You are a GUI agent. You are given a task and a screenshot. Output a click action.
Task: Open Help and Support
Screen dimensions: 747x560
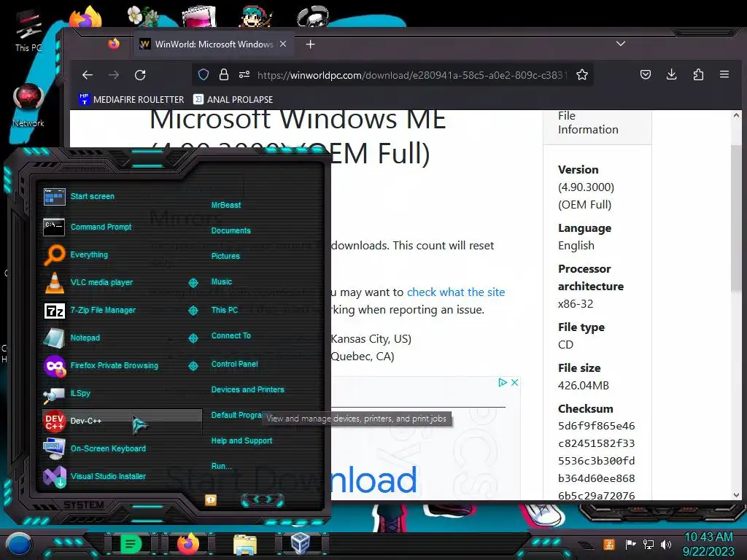(241, 441)
